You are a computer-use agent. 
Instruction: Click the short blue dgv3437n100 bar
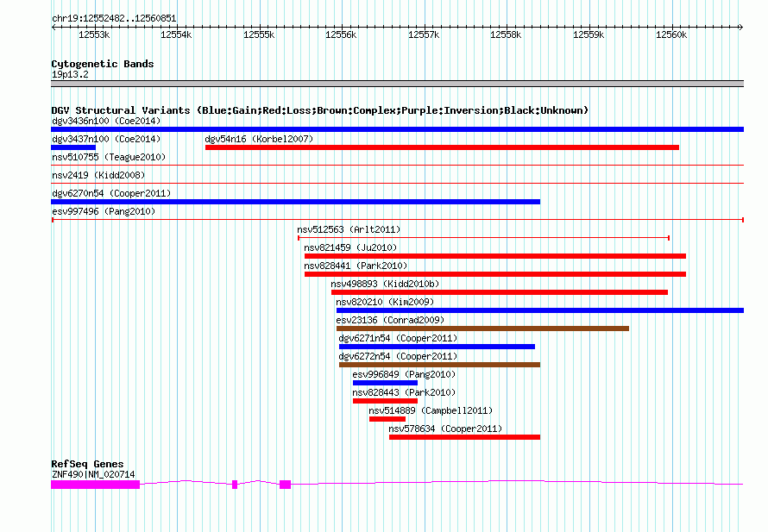tap(73, 147)
